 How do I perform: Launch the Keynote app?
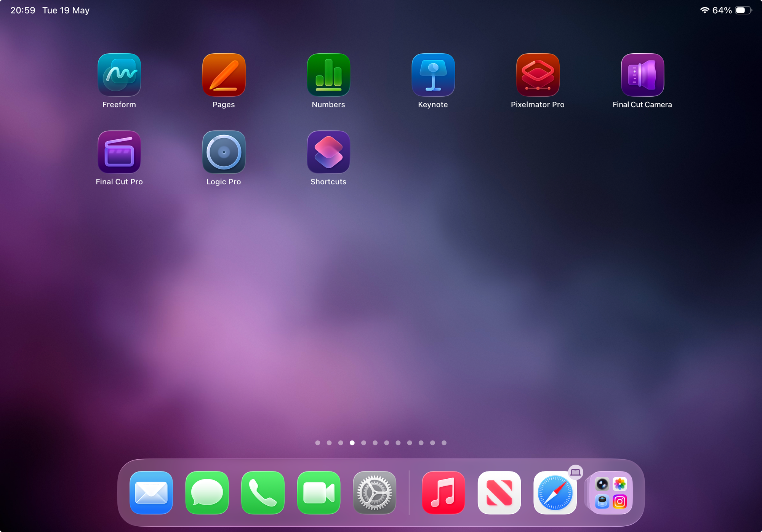(433, 75)
